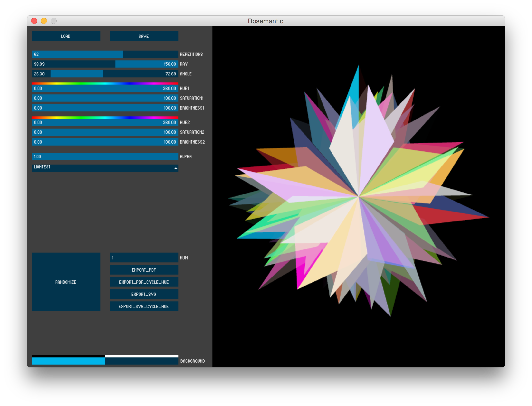The height and width of the screenshot is (406, 532).
Task: Click the RAY range slider
Action: pos(105,64)
